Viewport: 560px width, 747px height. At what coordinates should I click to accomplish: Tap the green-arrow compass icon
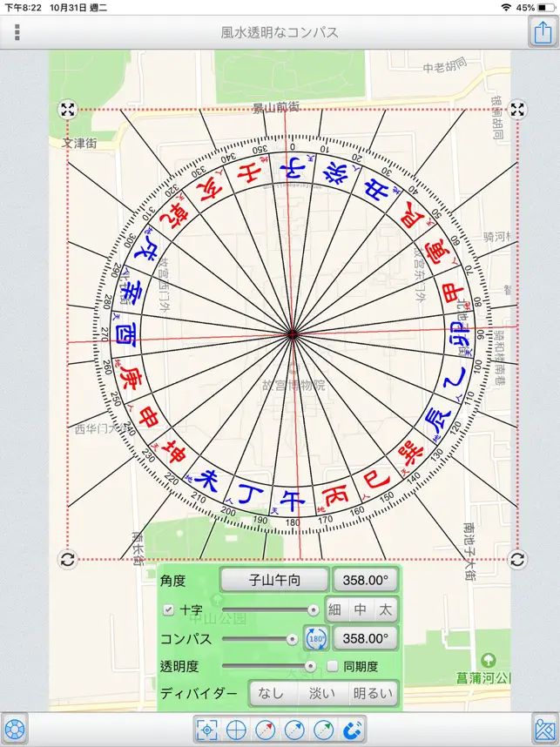pos(324,730)
